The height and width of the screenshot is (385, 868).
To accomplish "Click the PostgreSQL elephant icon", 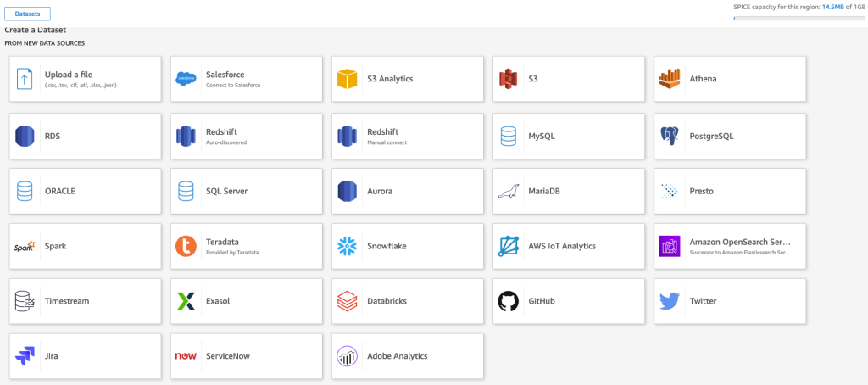I will 670,136.
